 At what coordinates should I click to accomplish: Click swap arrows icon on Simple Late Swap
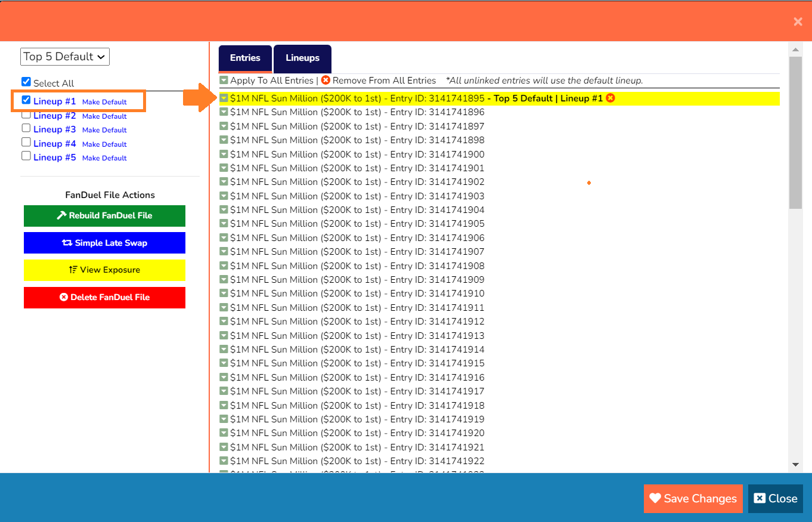pyautogui.click(x=66, y=243)
